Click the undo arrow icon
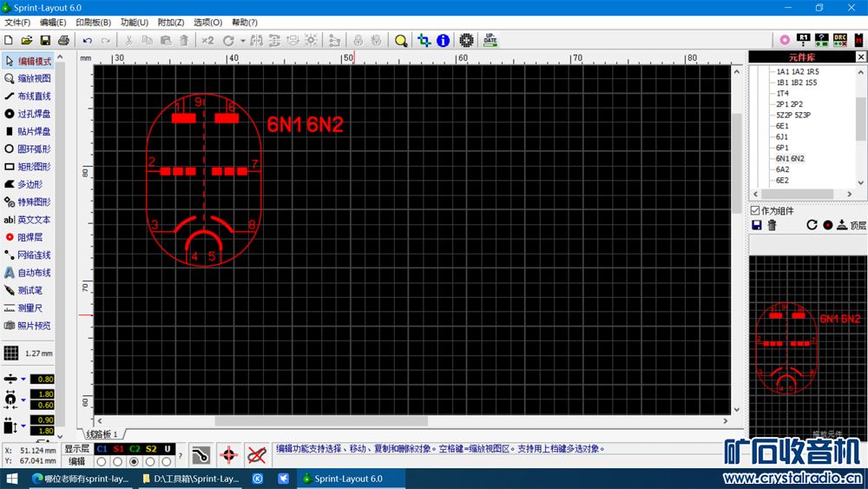868x489 pixels. [87, 41]
